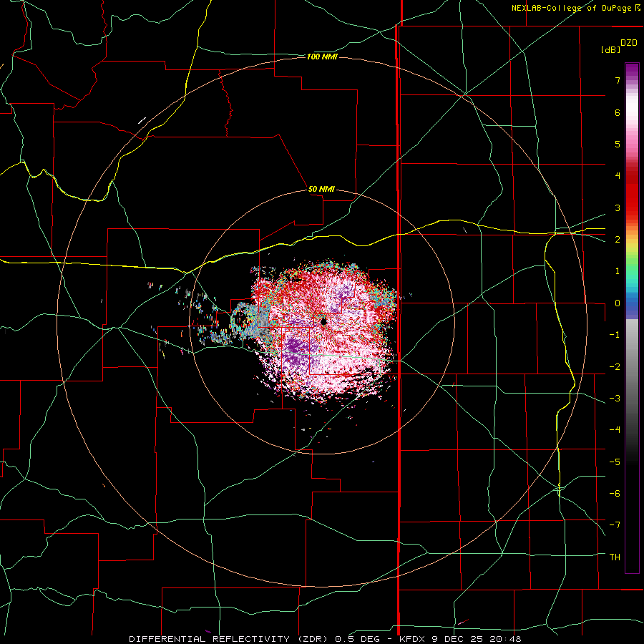Click the -7 tick label on scale

(x=615, y=525)
